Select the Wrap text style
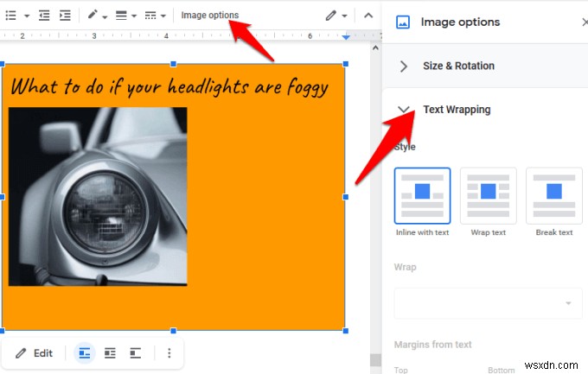The height and width of the screenshot is (374, 588). [489, 195]
